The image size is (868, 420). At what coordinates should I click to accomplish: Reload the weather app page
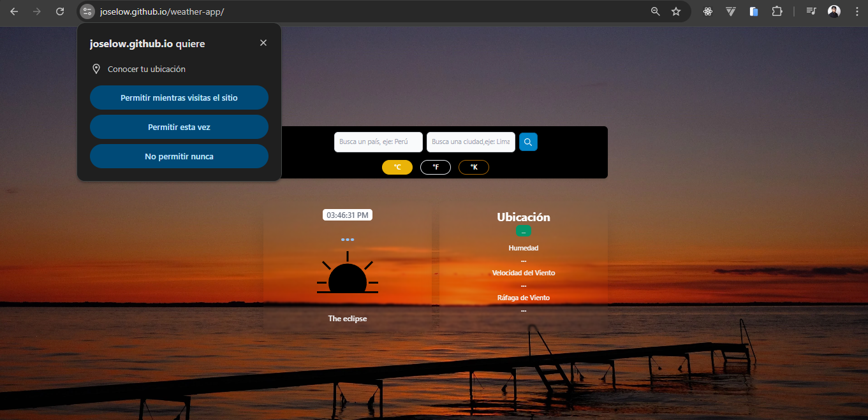(60, 11)
